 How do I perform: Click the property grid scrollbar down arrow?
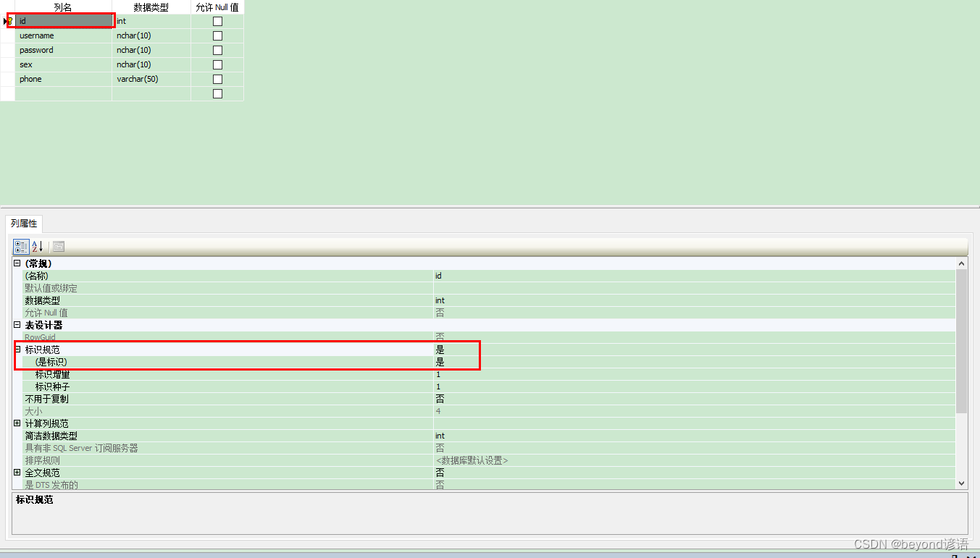(x=962, y=483)
